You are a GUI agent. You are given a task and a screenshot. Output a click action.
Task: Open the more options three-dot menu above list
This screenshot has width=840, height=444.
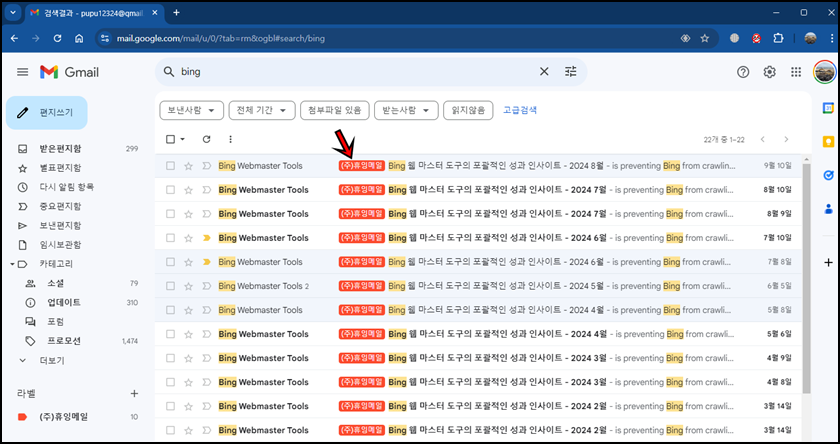(x=230, y=139)
